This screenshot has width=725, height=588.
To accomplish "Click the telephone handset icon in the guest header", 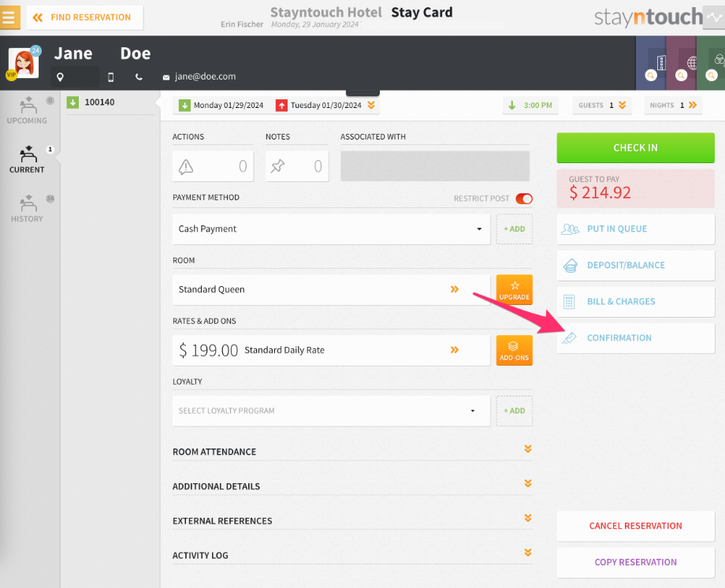I will [139, 76].
